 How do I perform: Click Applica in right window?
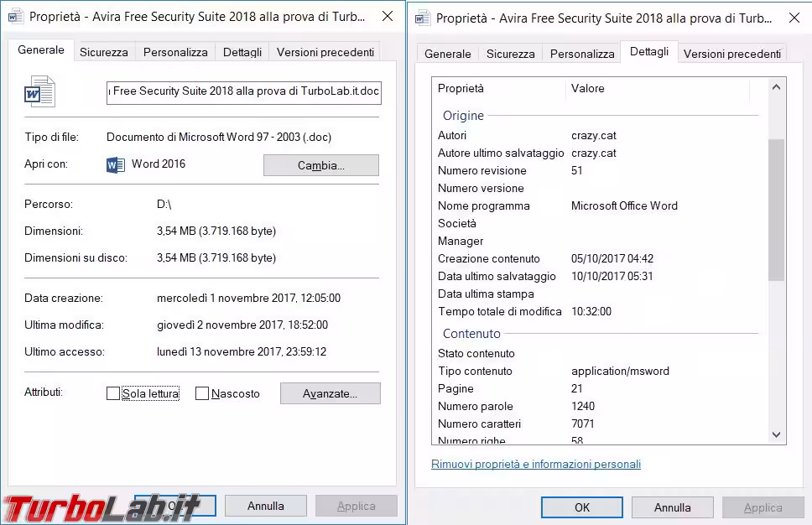click(x=763, y=507)
